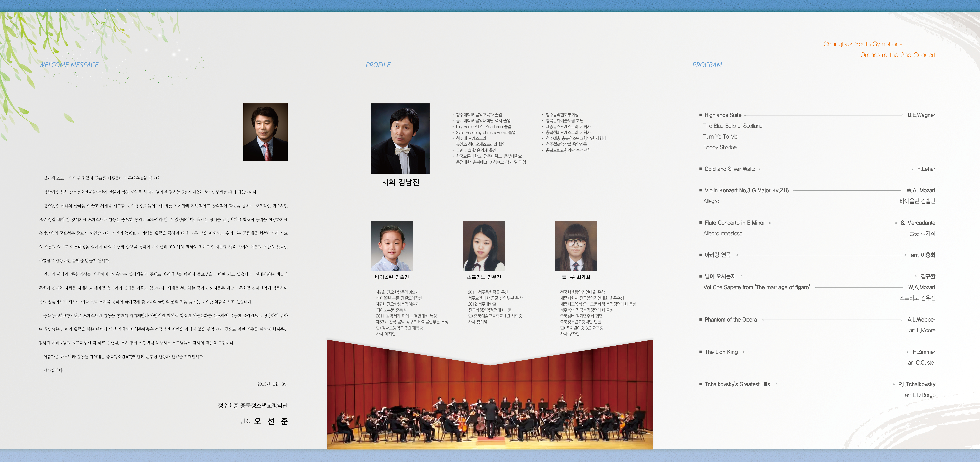The width and height of the screenshot is (980, 462).
Task: Select conductor 김남진 portrait photo
Action: (x=400, y=139)
